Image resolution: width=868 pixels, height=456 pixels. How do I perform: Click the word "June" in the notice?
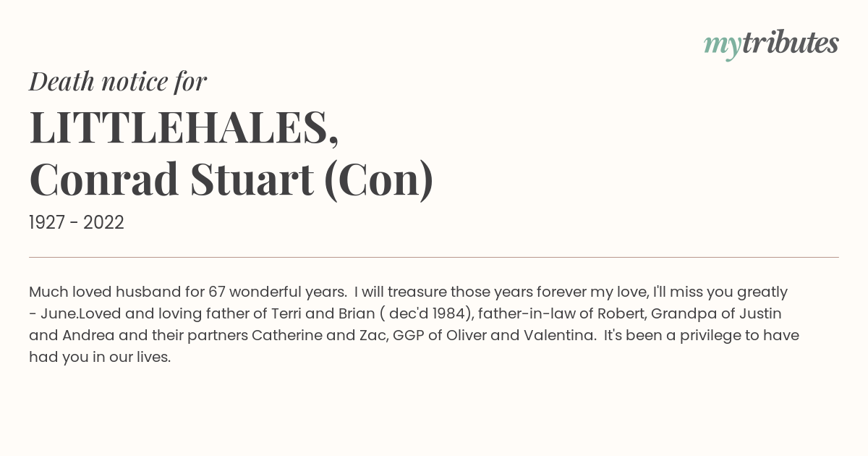(56, 314)
